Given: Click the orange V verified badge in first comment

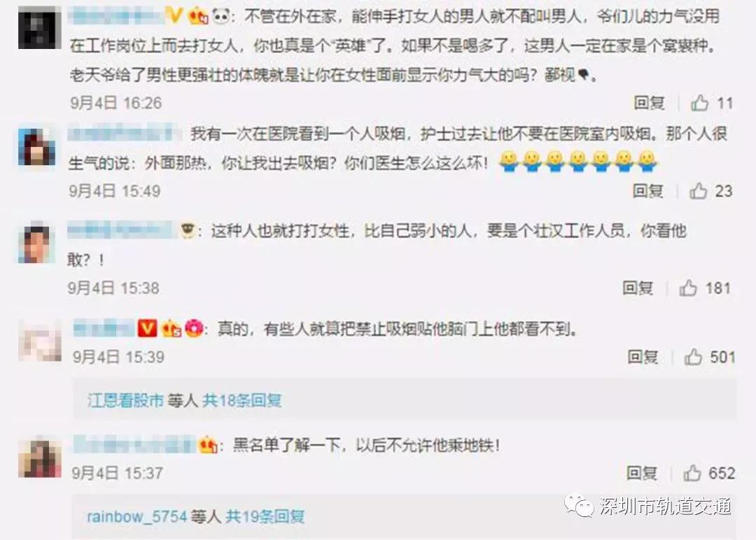Looking at the screenshot, I should pos(173,17).
